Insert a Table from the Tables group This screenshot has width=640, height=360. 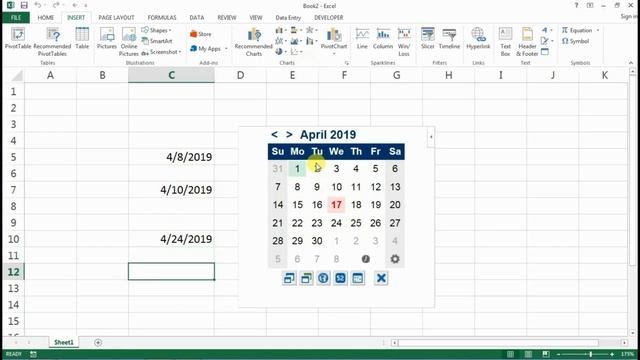82,39
